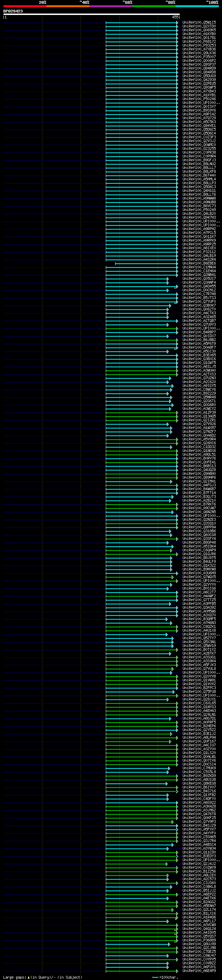The image size is (222, 980).
Task: Select hit label UniRef100_B6EBE6
Action: tap(199, 263)
